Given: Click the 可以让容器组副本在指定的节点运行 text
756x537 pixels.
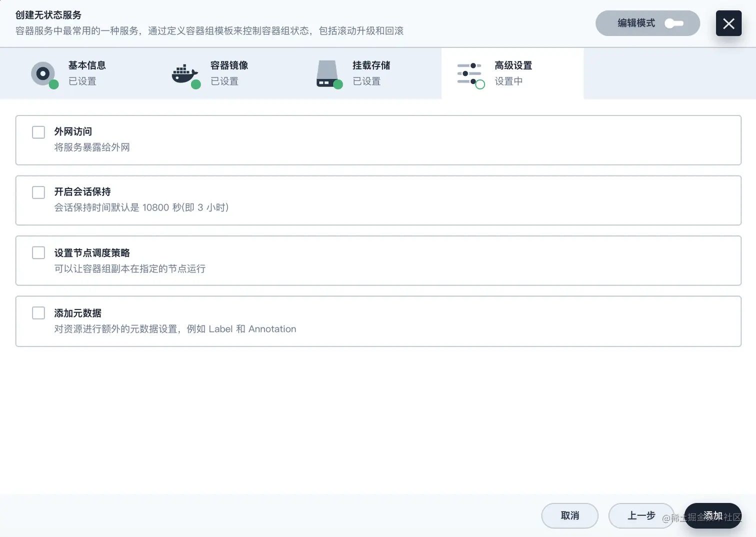Looking at the screenshot, I should [130, 268].
